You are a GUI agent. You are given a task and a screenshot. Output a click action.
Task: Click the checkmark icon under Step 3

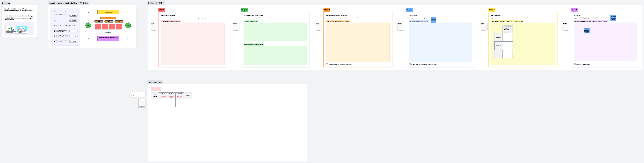327,64
